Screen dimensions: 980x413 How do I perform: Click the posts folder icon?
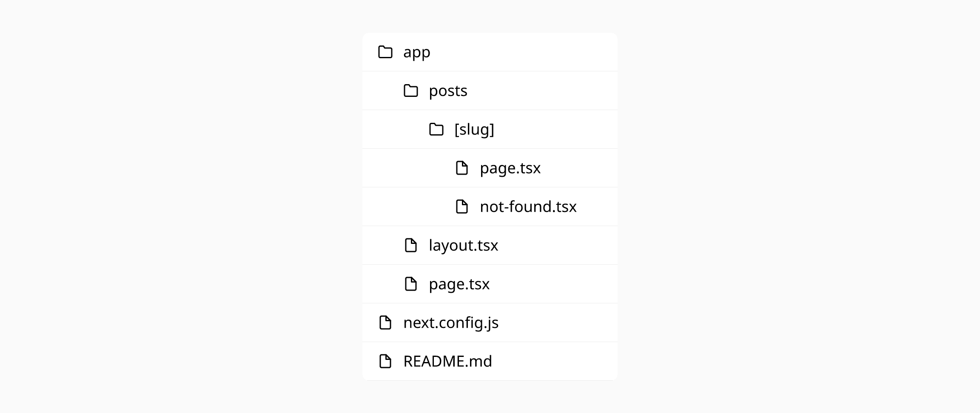[x=411, y=91]
